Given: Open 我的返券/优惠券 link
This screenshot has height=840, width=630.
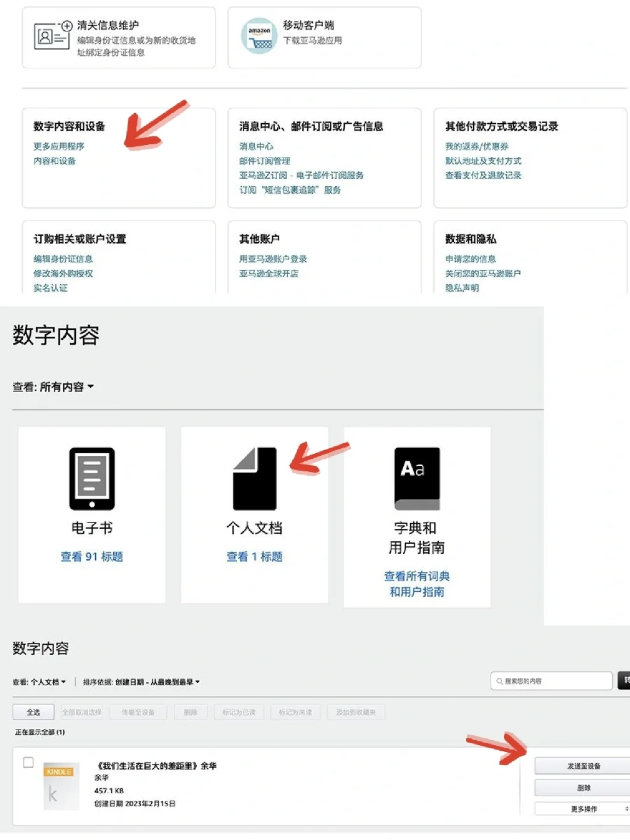Looking at the screenshot, I should [477, 146].
